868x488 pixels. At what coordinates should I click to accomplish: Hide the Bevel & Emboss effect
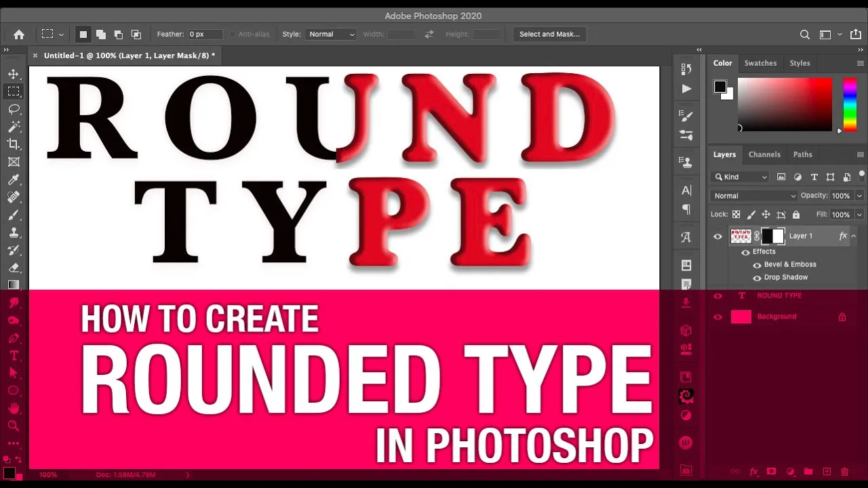pos(757,265)
